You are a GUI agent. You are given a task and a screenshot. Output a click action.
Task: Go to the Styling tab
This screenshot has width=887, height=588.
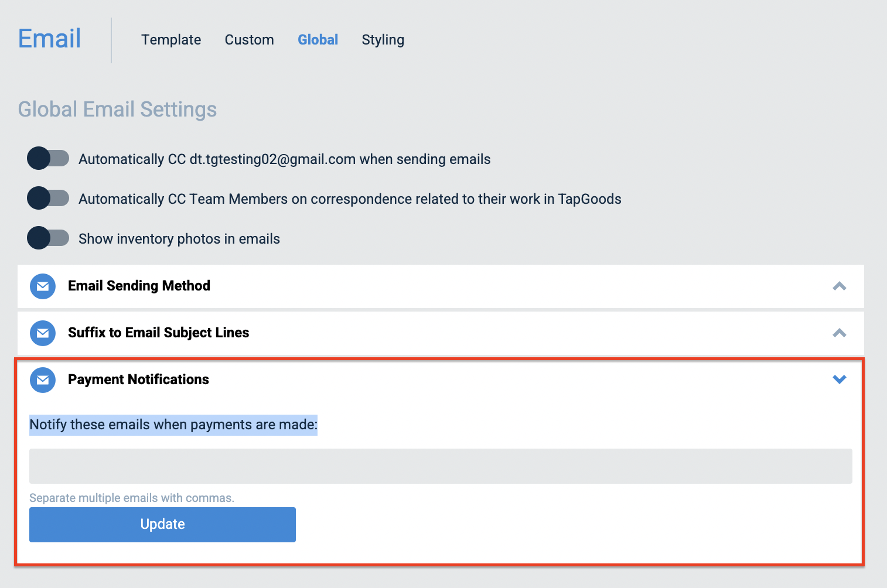(383, 40)
